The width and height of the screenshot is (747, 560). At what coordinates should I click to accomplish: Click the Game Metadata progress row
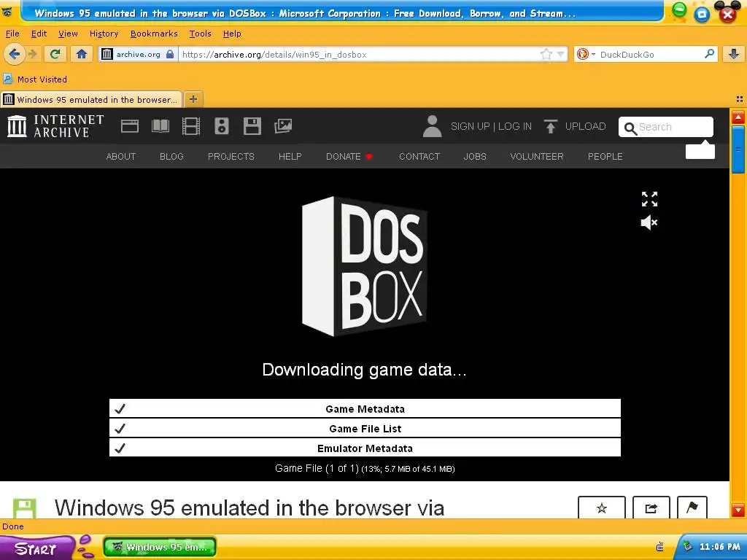pos(365,408)
